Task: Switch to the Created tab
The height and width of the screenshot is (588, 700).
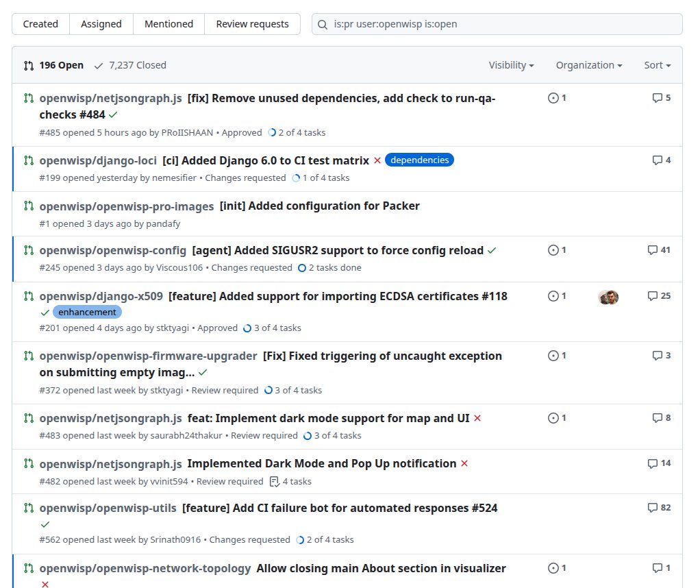Action: (x=40, y=24)
